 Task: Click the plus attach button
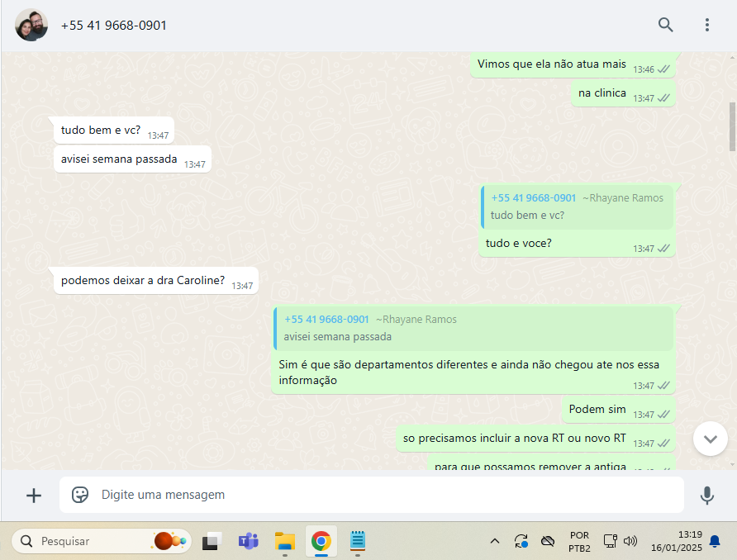point(34,496)
